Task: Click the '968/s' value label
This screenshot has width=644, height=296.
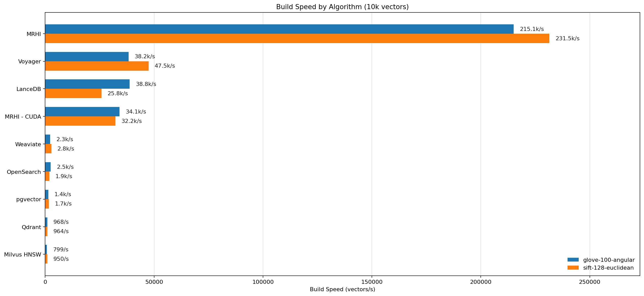Action: pyautogui.click(x=61, y=222)
